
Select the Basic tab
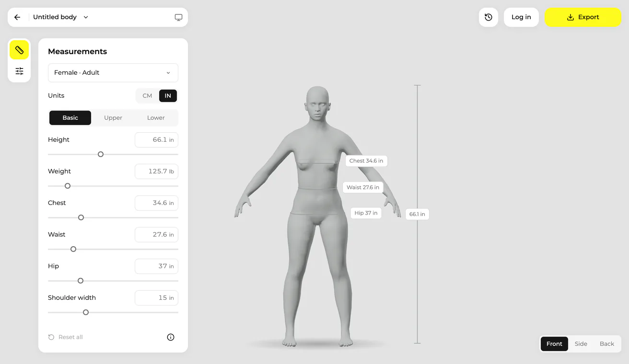point(70,118)
